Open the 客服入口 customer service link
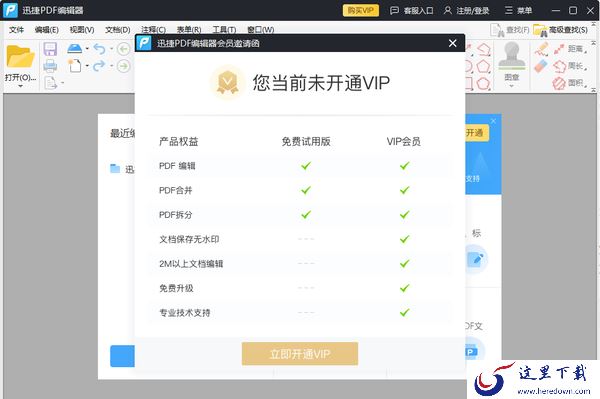 (411, 10)
